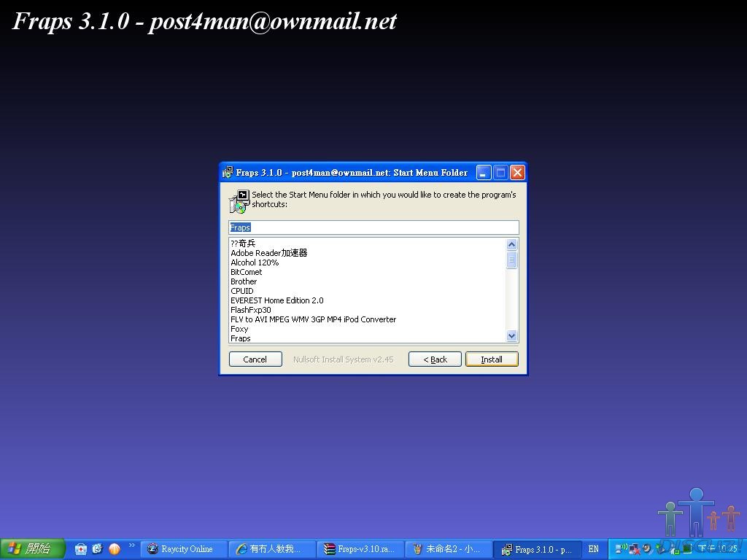Close the Fraps installer window
Screen dimensions: 747x560
(x=517, y=172)
